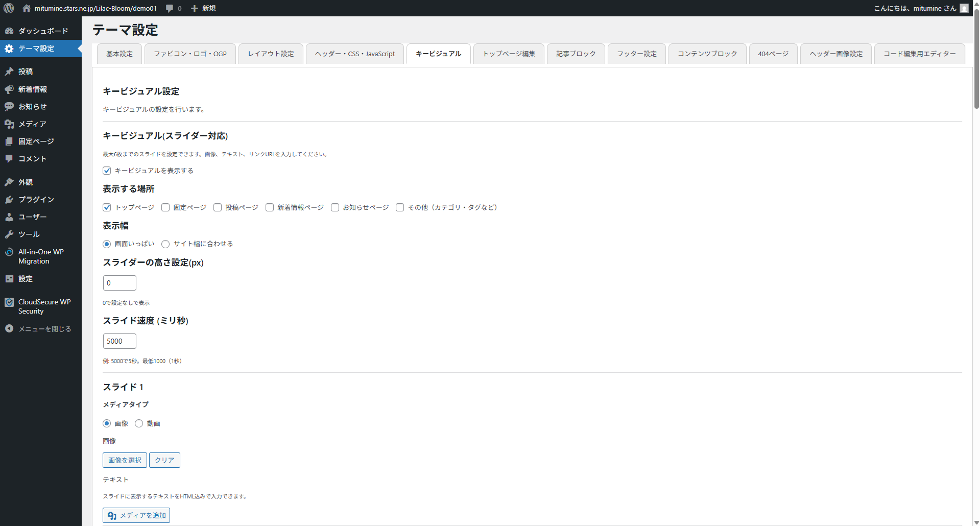This screenshot has height=526, width=980.
Task: Select the サイト幅に合わせる radio option
Action: pos(165,244)
